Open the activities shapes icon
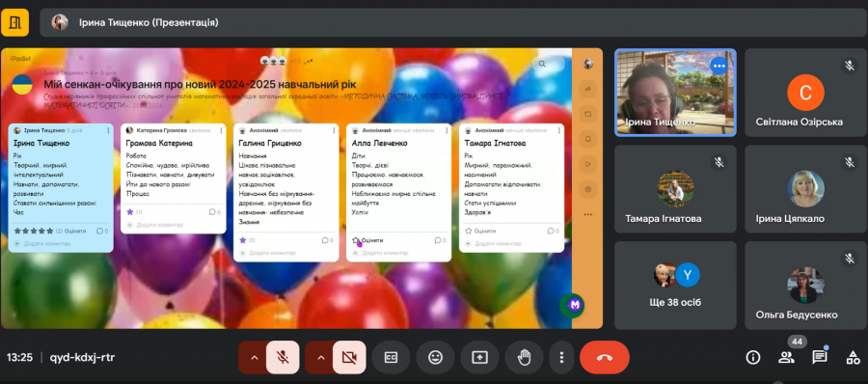This screenshot has height=384, width=868. 853,357
